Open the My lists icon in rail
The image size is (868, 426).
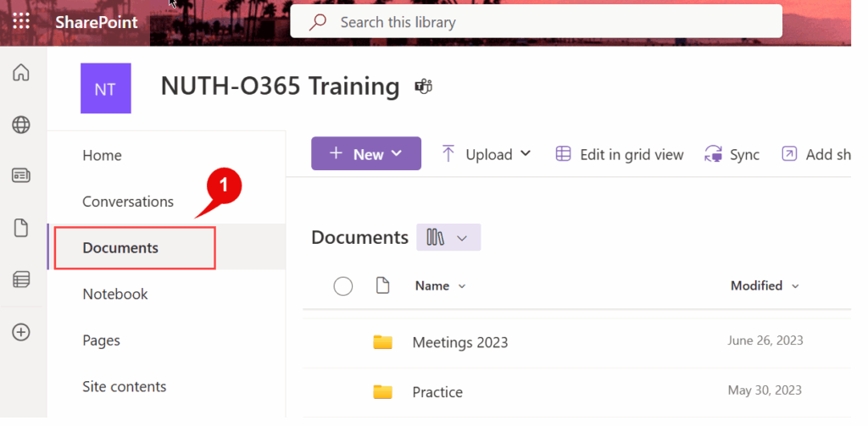tap(21, 279)
